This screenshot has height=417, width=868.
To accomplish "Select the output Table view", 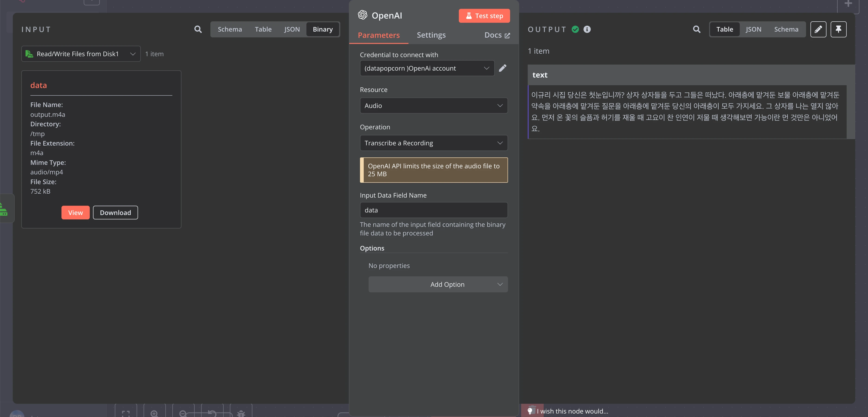I will (724, 29).
